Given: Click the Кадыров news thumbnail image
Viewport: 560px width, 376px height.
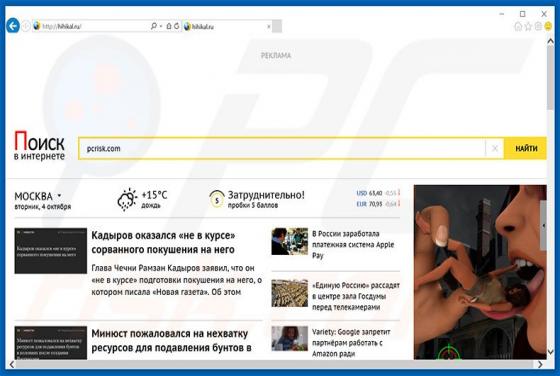Looking at the screenshot, I should [x=51, y=251].
